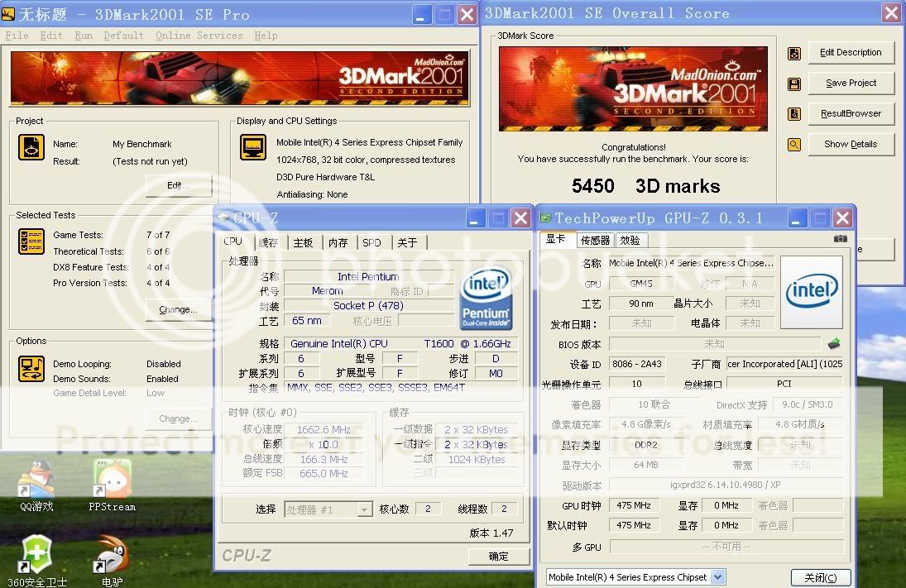Select the 效验 tab in GPU-Z
The image size is (906, 588).
pyautogui.click(x=630, y=241)
